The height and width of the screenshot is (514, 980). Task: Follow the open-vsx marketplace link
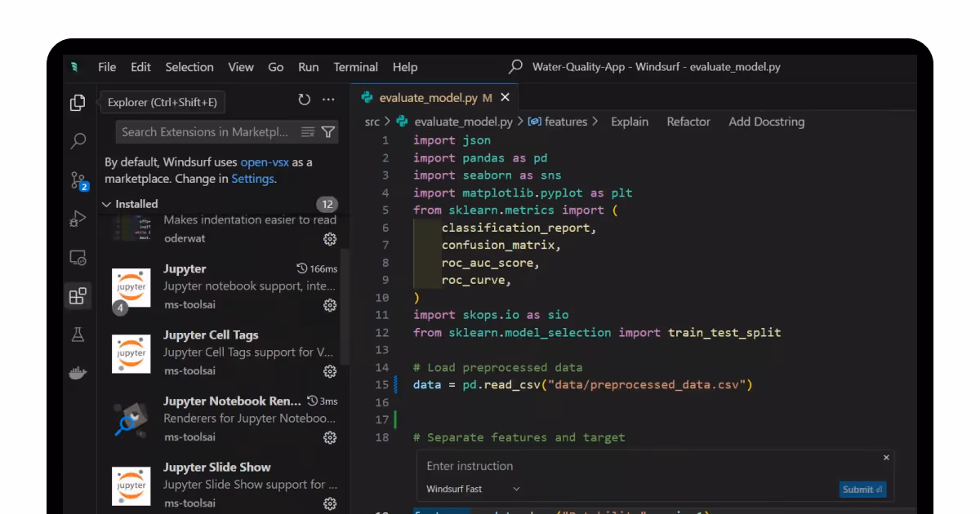click(265, 162)
